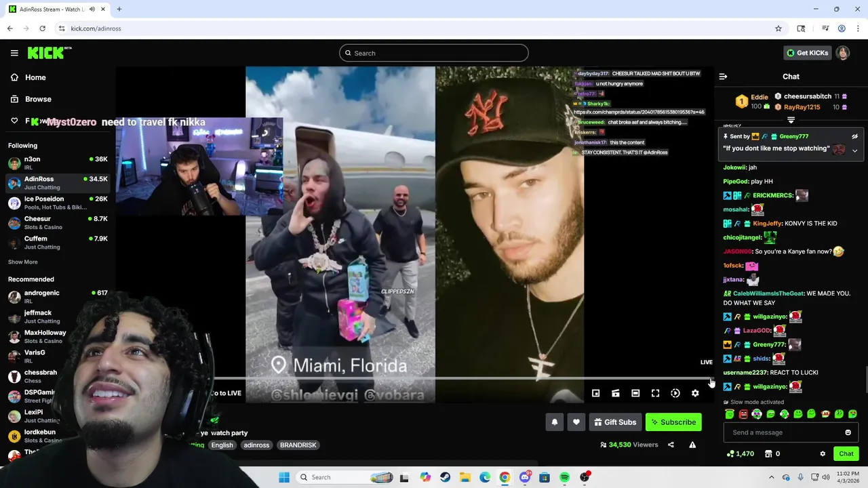Open Cuffem channel in sidebar

pos(58,242)
